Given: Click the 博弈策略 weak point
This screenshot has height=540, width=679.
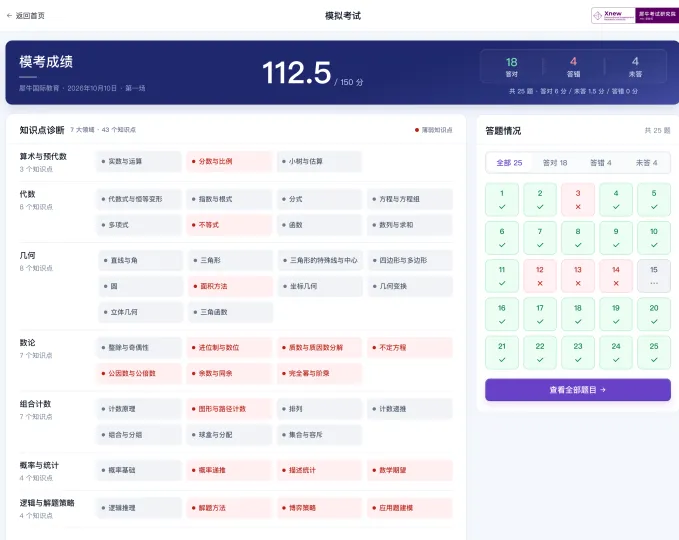Looking at the screenshot, I should 320,508.
